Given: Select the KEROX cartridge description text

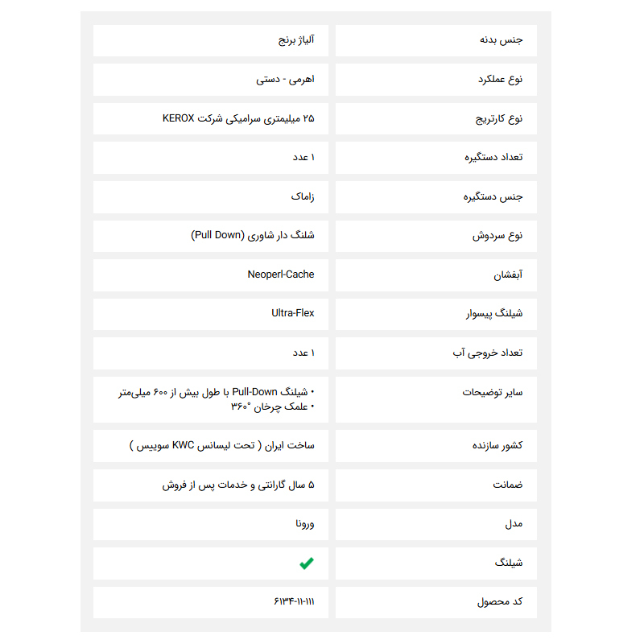Looking at the screenshot, I should 238,118.
